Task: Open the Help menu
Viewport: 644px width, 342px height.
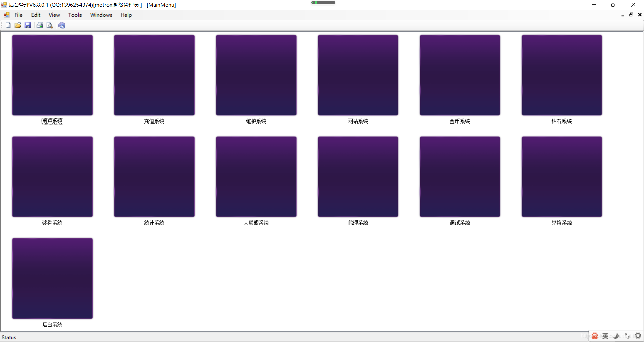Action: pyautogui.click(x=126, y=15)
